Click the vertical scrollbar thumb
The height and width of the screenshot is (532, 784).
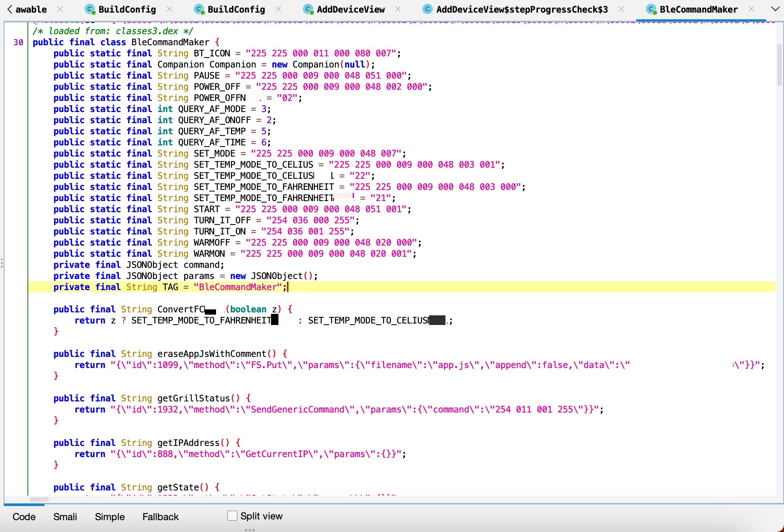point(779,65)
